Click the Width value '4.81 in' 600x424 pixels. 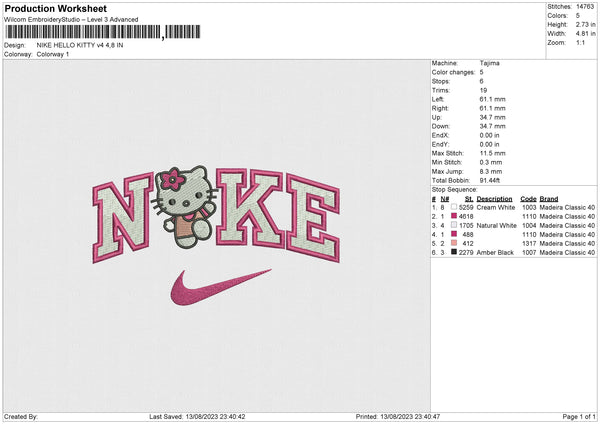pyautogui.click(x=585, y=34)
